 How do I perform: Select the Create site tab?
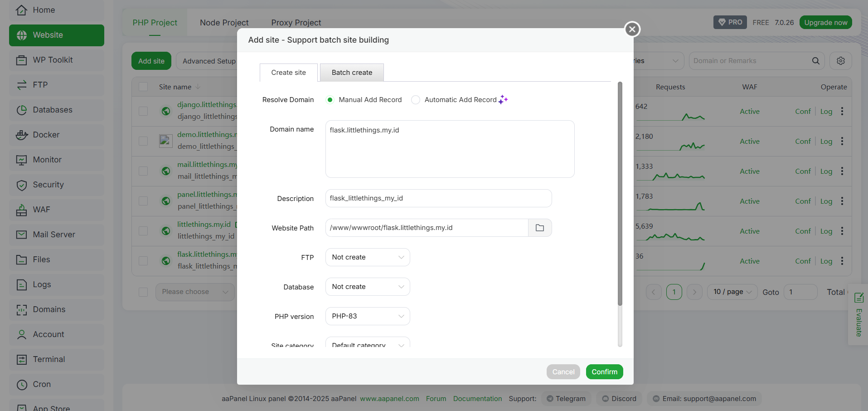(x=289, y=73)
